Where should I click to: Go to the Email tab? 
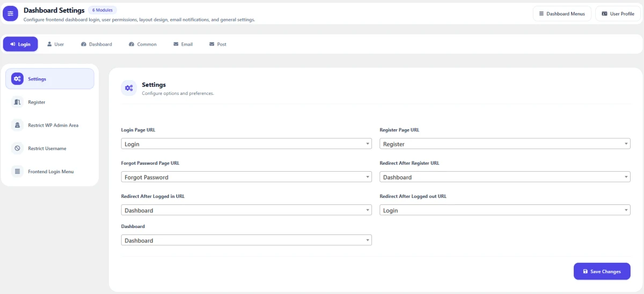(x=183, y=44)
